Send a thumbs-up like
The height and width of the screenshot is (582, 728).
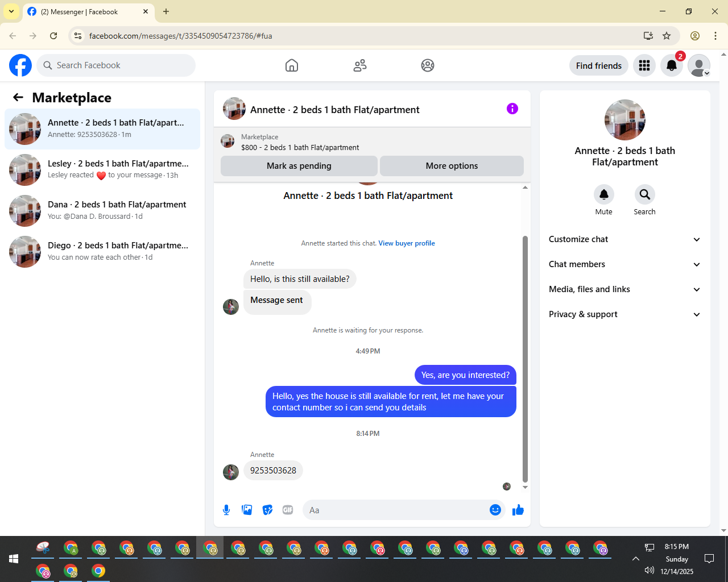coord(518,510)
